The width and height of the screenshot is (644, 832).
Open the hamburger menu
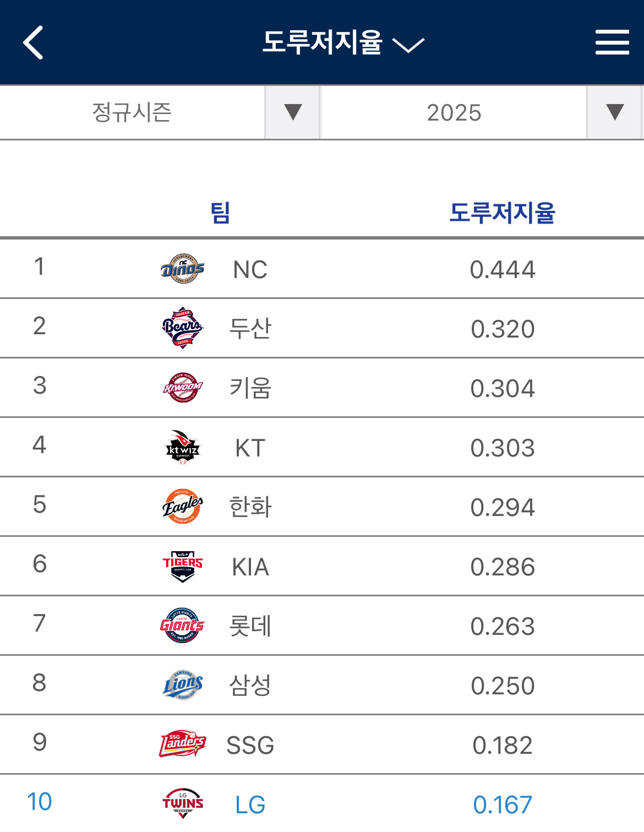[612, 42]
